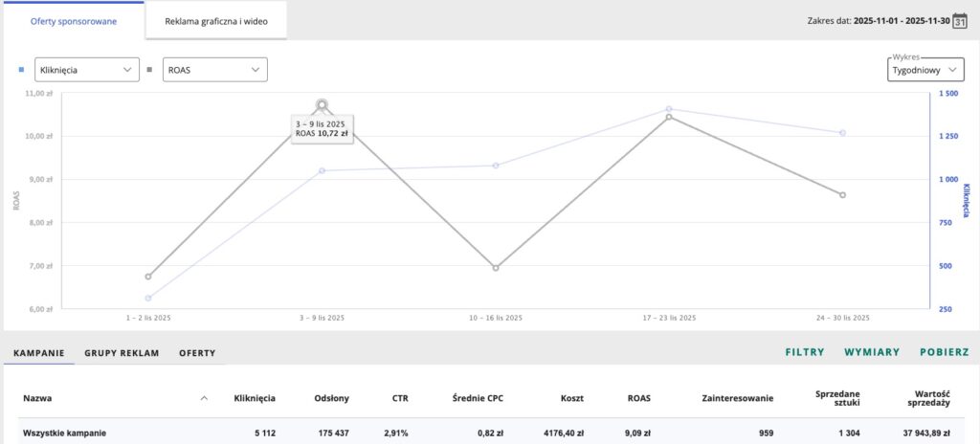Image resolution: width=980 pixels, height=444 pixels.
Task: Open the WYMIARY options
Action: [872, 352]
